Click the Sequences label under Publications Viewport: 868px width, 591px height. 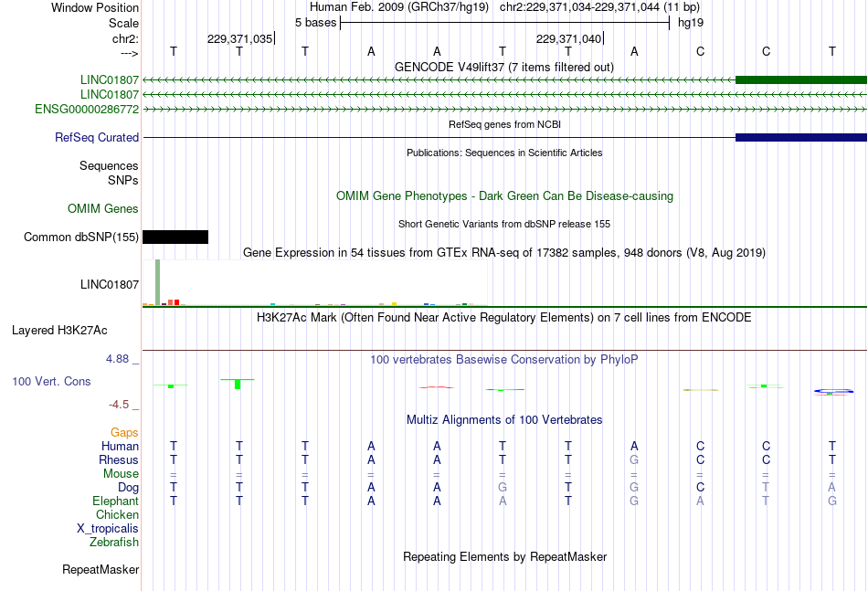pos(109,165)
